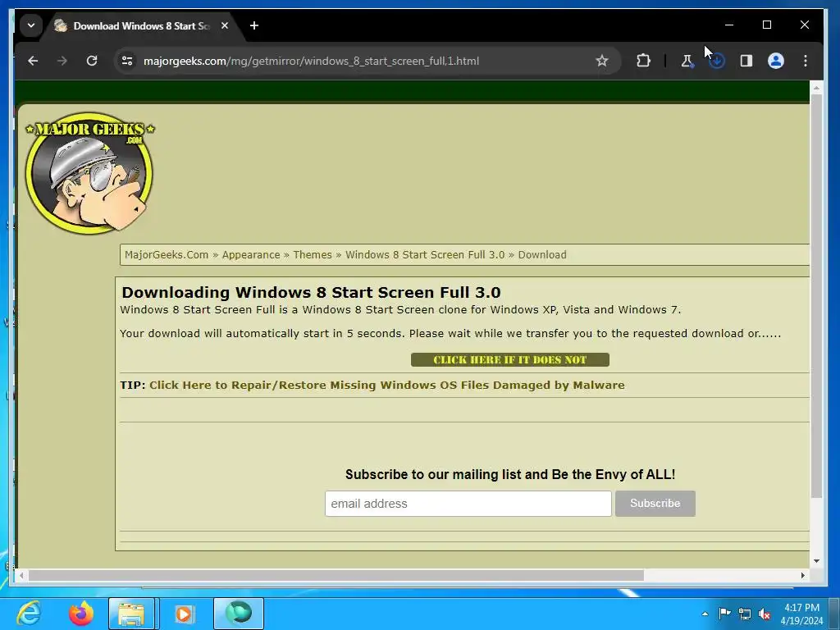Click the scroll down arrow
The image size is (840, 630).
point(816,561)
